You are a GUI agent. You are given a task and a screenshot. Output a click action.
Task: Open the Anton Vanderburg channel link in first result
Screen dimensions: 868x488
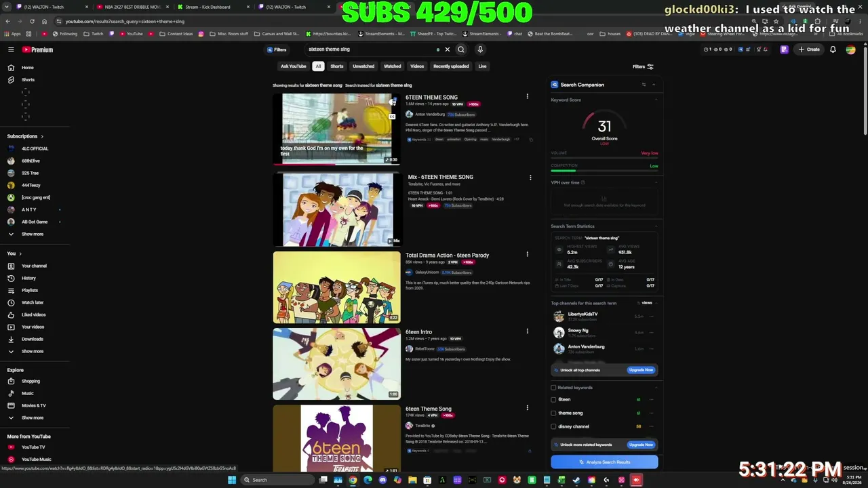pos(430,115)
